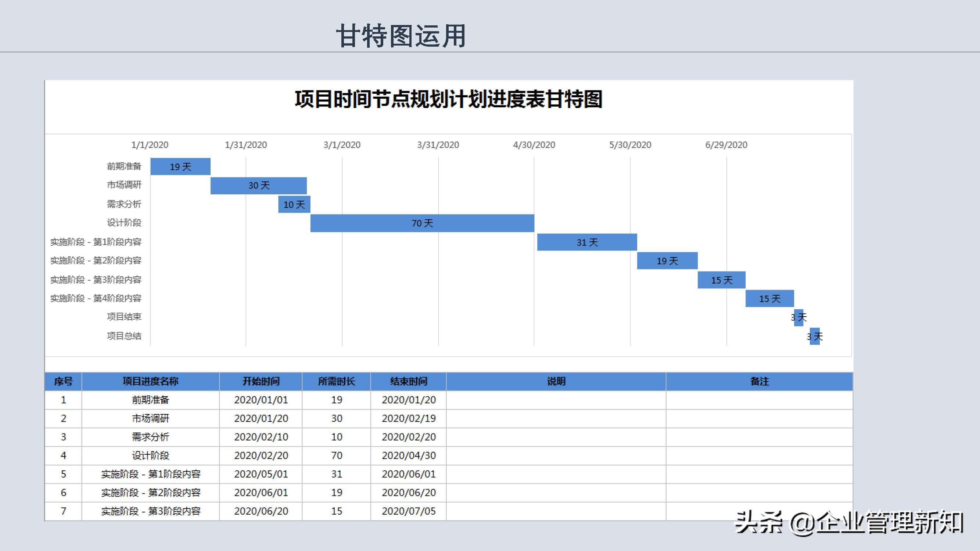Screen dimensions: 980x551
Task: Select the duration value 70 in table
Action: point(336,455)
